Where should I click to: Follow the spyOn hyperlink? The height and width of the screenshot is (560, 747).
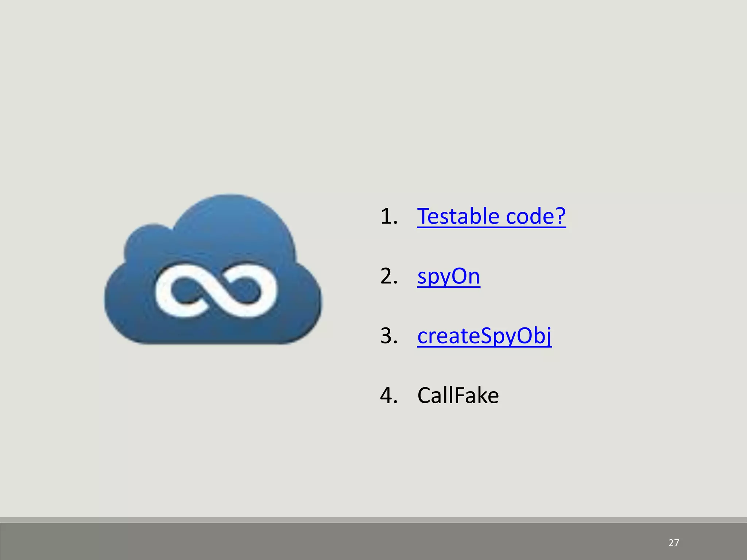(449, 277)
